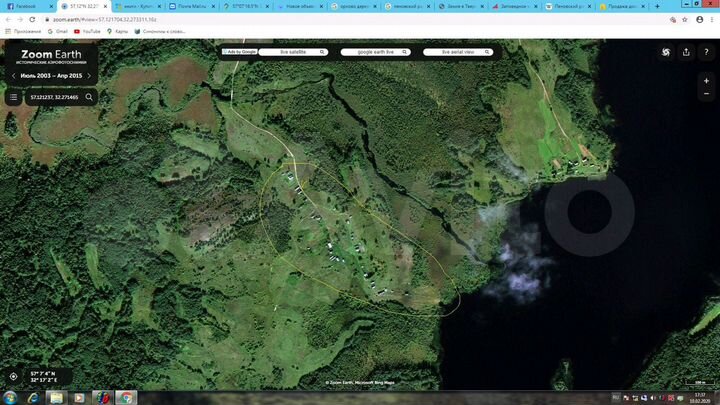This screenshot has width=720, height=405.
Task: Open the help question mark button
Action: coord(706,52)
